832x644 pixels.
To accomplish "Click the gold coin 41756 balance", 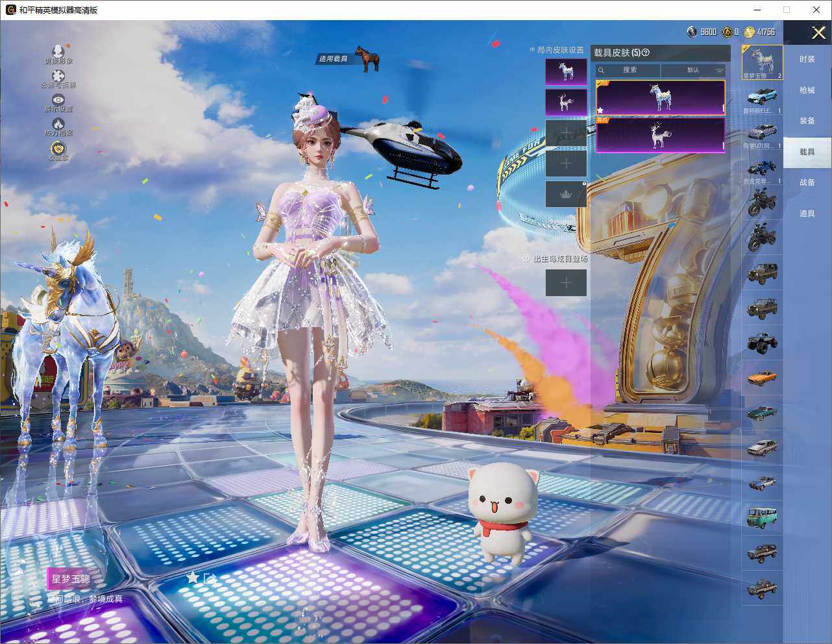I will 759,32.
